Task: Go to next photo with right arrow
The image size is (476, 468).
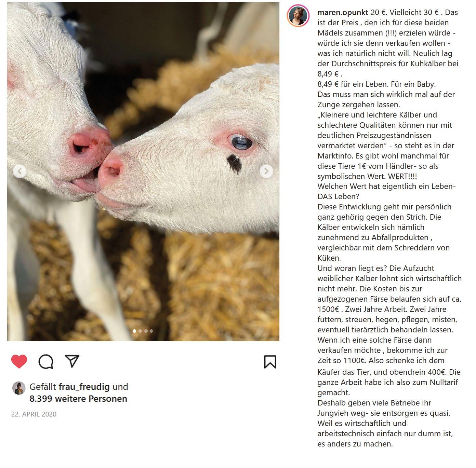Action: click(x=266, y=171)
